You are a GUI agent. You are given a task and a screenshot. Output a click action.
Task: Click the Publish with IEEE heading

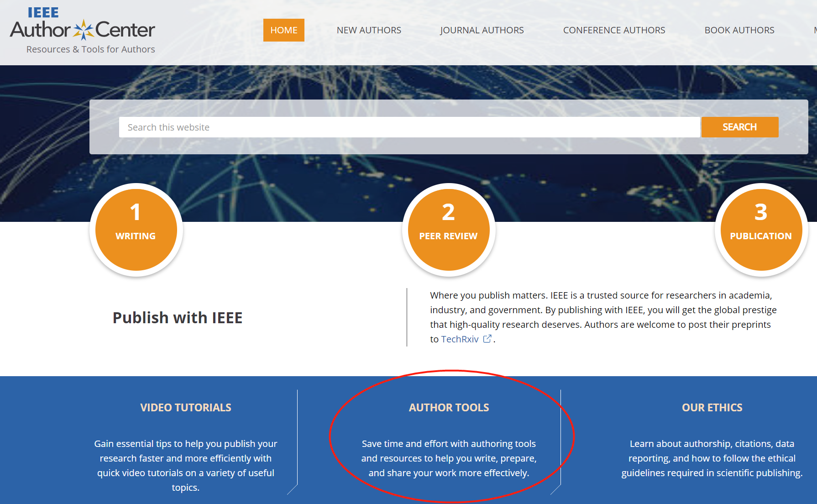[178, 317]
